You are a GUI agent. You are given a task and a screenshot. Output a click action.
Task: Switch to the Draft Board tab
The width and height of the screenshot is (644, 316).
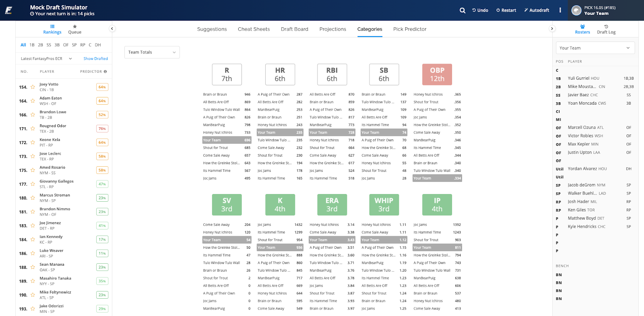295,29
